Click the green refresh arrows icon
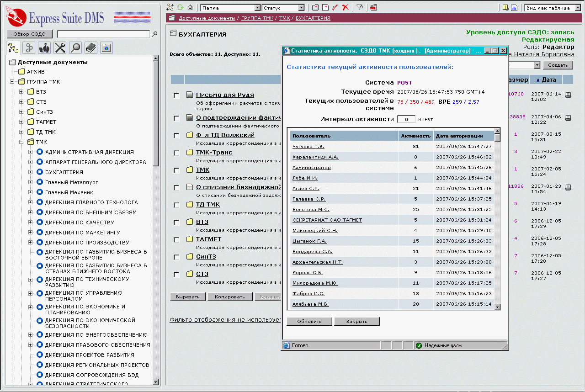585x392 pixels. click(x=180, y=7)
